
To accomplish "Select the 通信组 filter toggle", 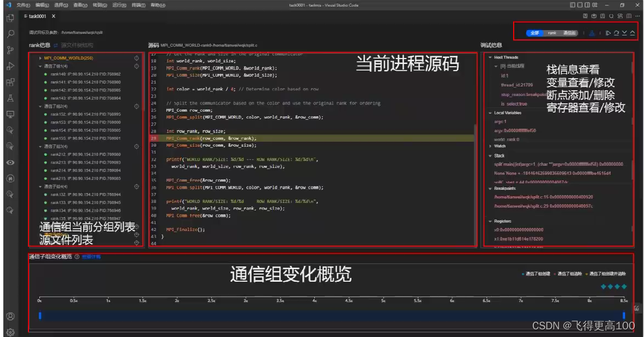I will 570,33.
